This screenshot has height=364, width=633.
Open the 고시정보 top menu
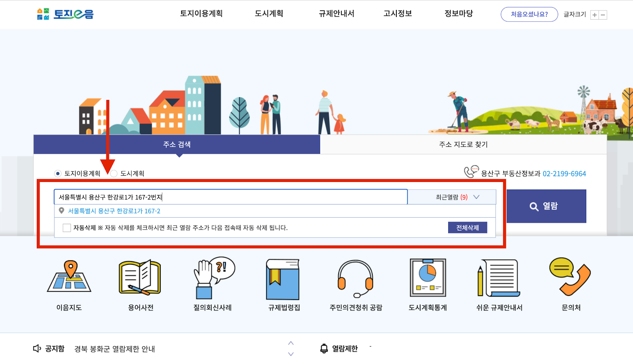click(x=398, y=13)
